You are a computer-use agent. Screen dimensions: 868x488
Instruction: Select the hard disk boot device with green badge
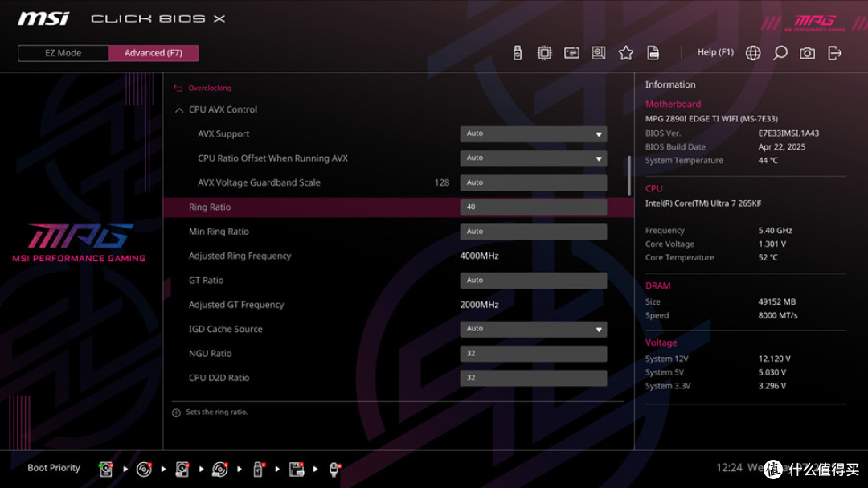[106, 470]
